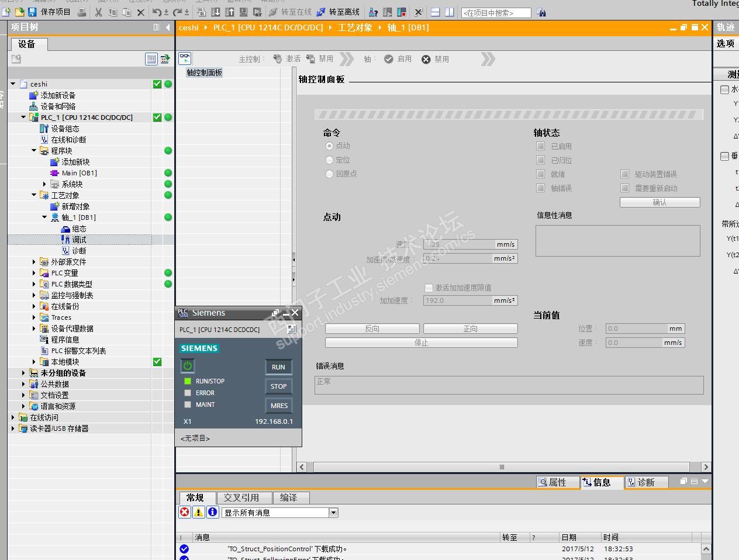739x560 pixels.
Task: Select the 定位 positioning radio button
Action: pos(330,160)
